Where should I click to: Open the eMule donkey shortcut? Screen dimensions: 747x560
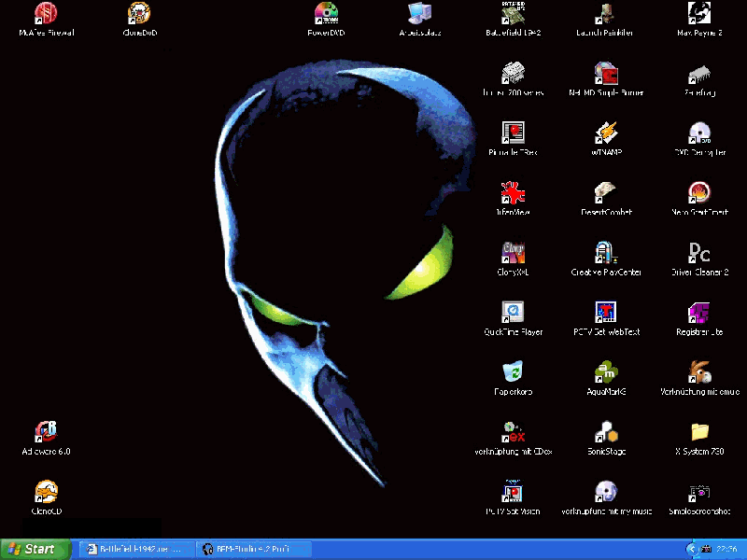tap(699, 372)
